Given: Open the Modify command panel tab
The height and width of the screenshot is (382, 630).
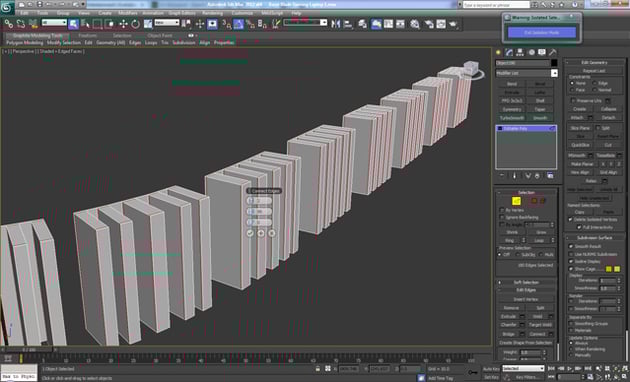Looking at the screenshot, I should pos(509,52).
